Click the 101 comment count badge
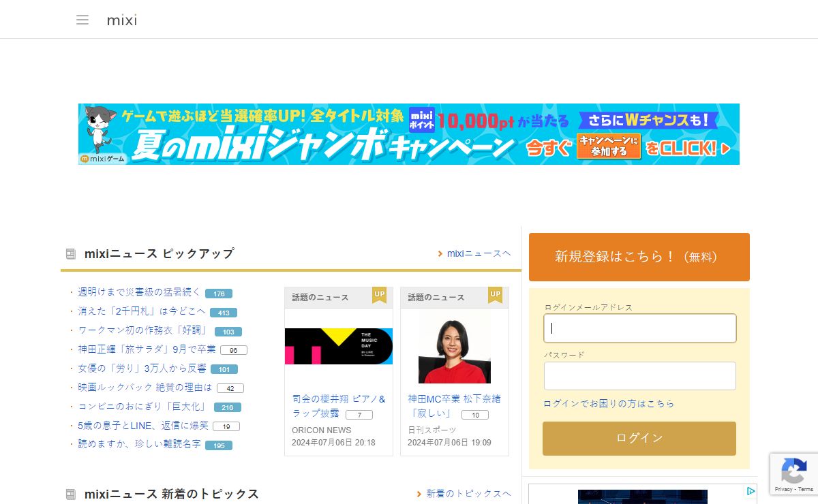 [224, 369]
